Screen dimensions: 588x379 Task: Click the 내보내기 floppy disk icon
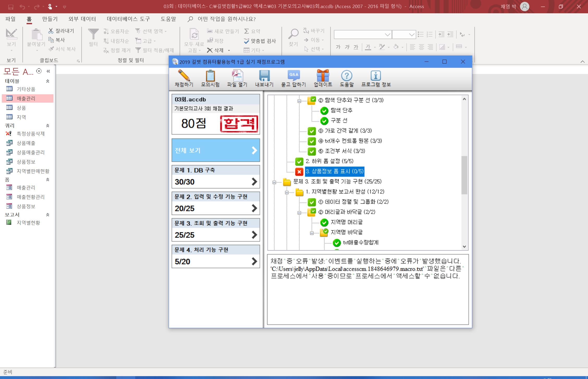pos(264,76)
